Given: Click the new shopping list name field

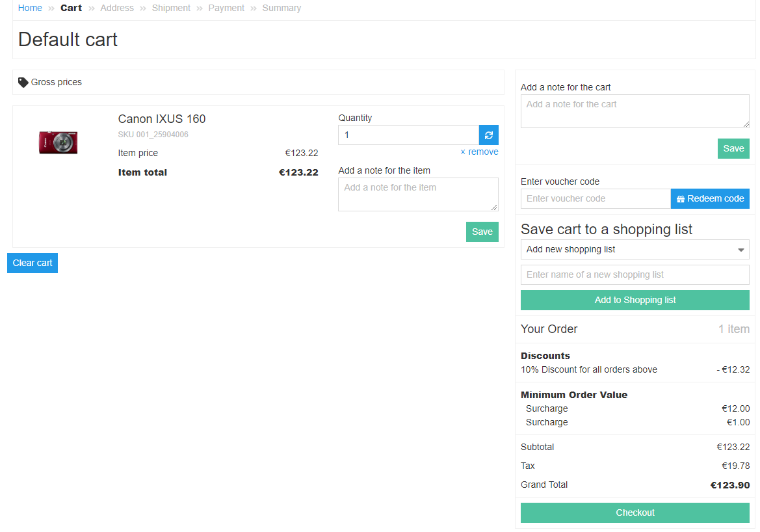Looking at the screenshot, I should pyautogui.click(x=635, y=274).
